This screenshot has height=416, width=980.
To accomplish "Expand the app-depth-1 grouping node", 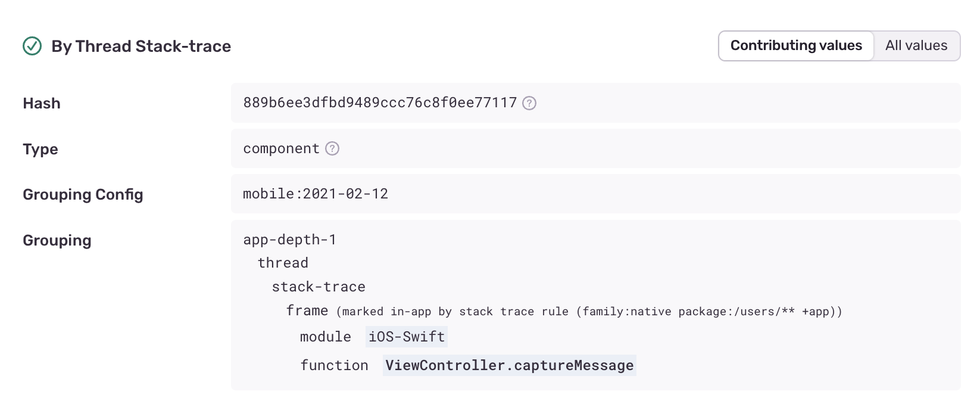I will (290, 240).
